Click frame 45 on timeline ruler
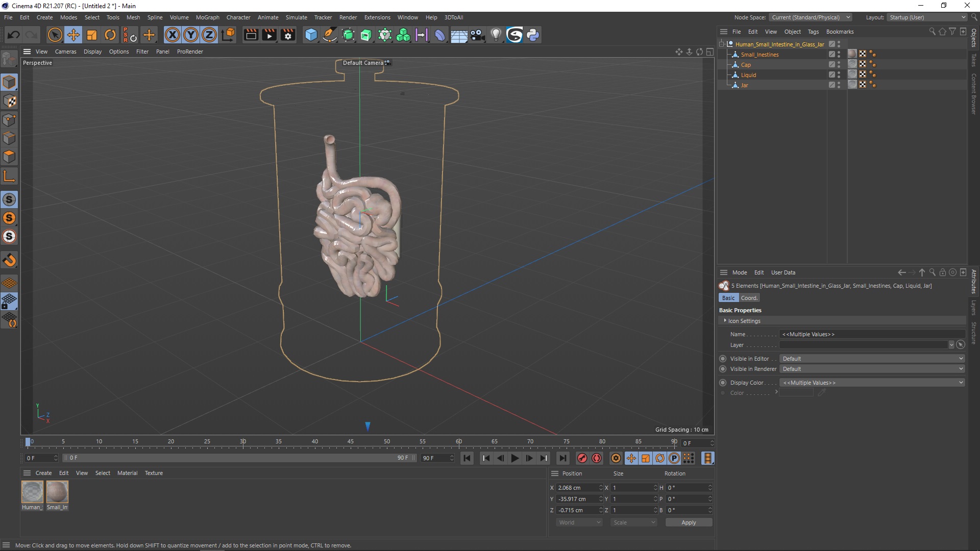The image size is (980, 551). coord(351,442)
